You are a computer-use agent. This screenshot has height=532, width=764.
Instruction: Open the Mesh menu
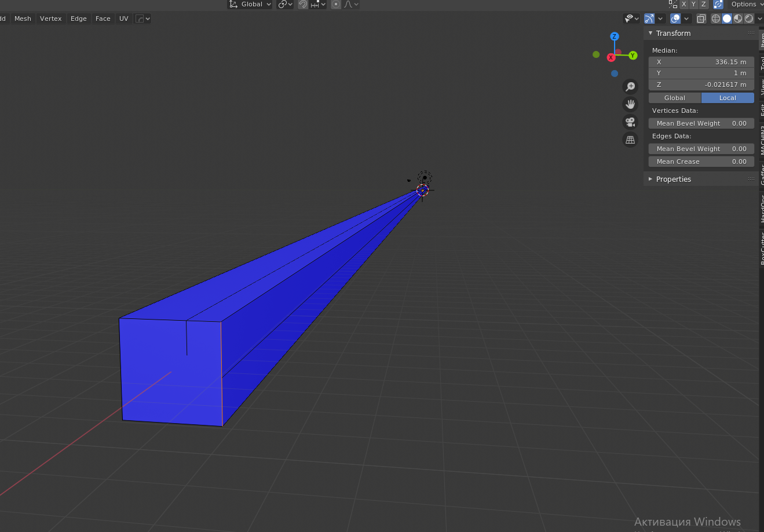pos(23,19)
